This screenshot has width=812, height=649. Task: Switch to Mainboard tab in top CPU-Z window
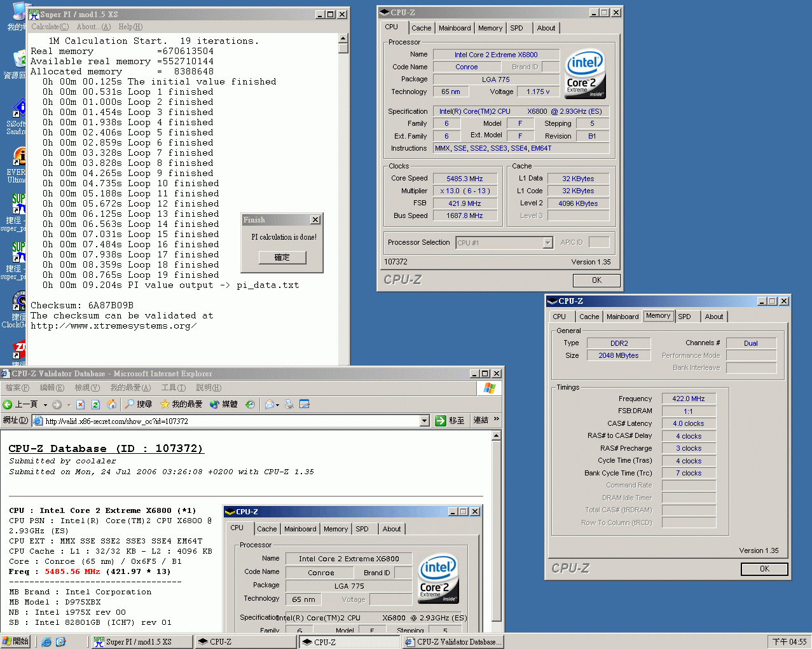coord(455,28)
